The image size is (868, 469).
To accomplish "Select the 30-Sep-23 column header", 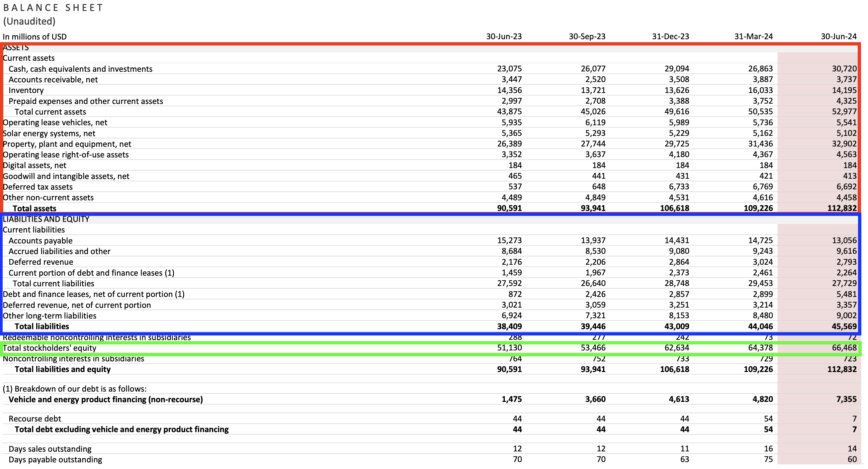I will (x=587, y=37).
